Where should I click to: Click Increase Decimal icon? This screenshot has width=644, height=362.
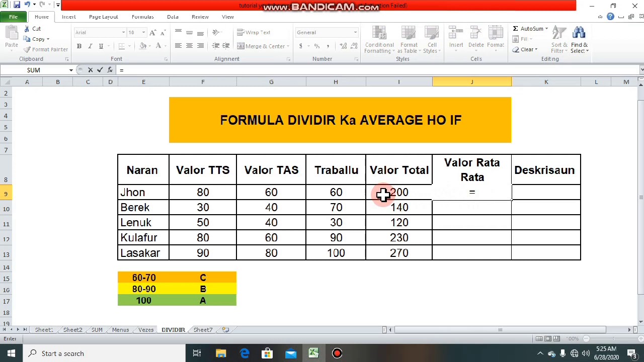[343, 46]
